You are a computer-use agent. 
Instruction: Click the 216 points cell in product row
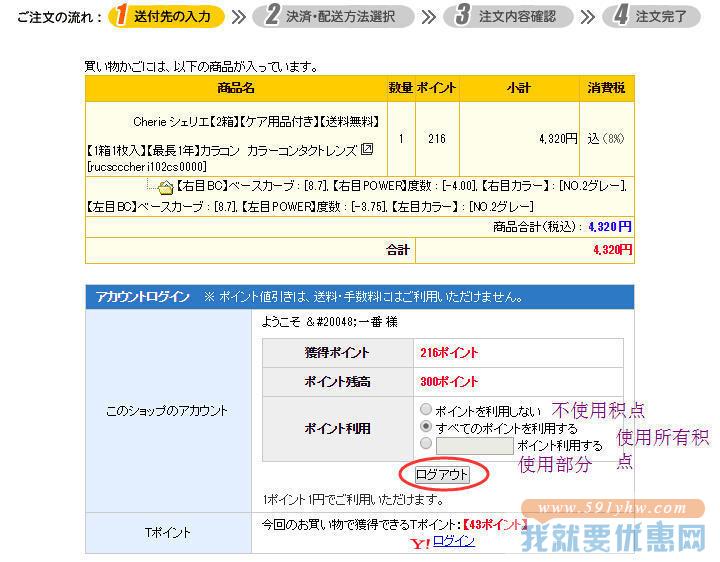pyautogui.click(x=437, y=139)
